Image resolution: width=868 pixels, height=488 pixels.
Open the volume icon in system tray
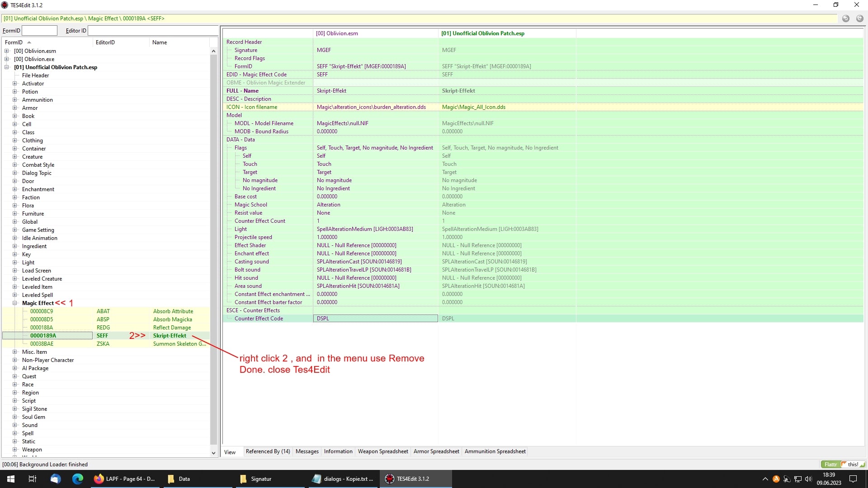tap(809, 479)
